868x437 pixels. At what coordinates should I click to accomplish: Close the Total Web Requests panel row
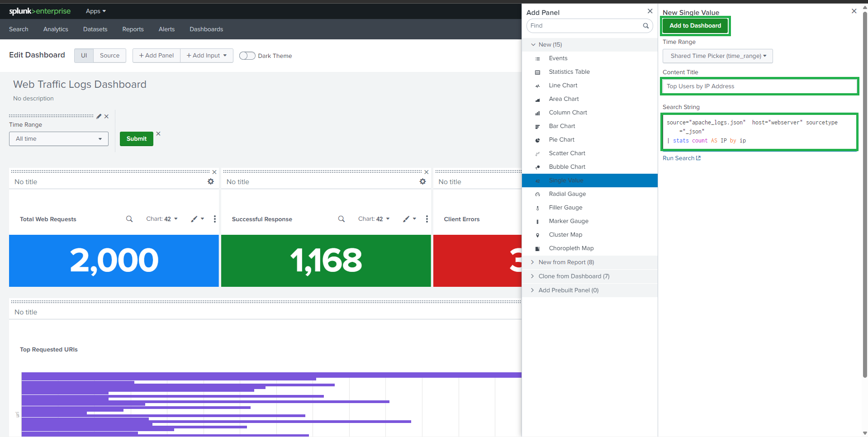coord(214,172)
